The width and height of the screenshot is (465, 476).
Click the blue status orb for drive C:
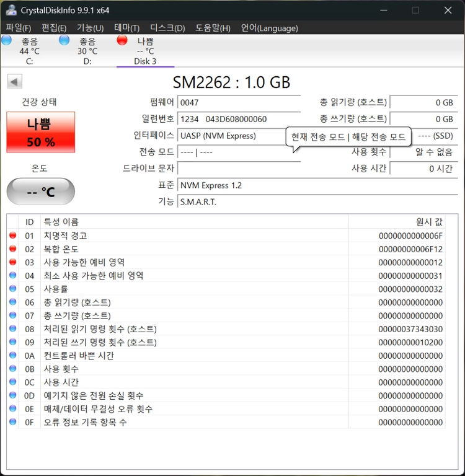tap(6, 40)
